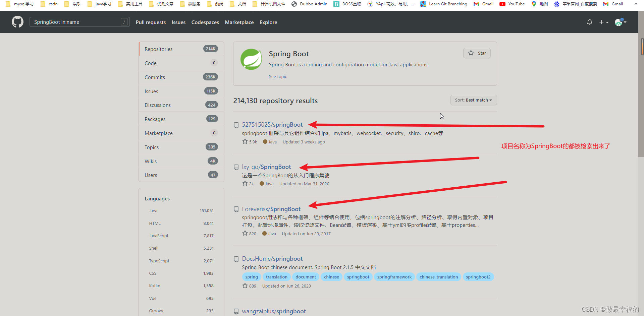
Task: Select Repositories filter in sidebar
Action: pos(181,49)
